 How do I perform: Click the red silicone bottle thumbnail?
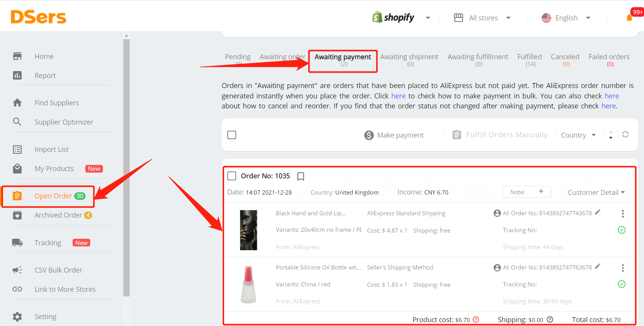tap(248, 284)
